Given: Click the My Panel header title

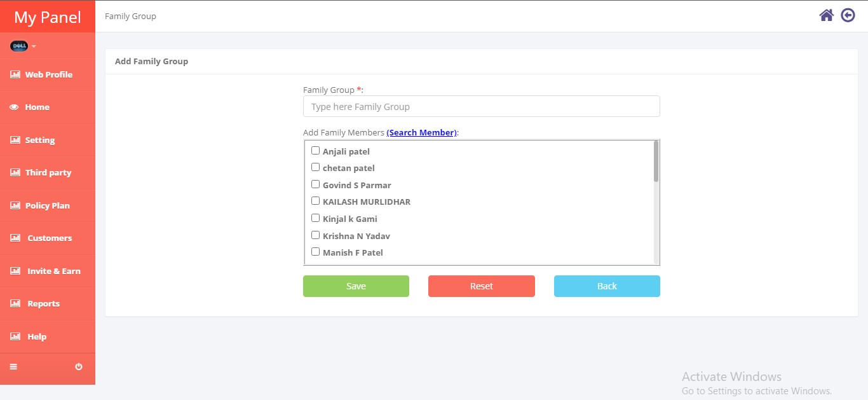Looking at the screenshot, I should coord(48,17).
